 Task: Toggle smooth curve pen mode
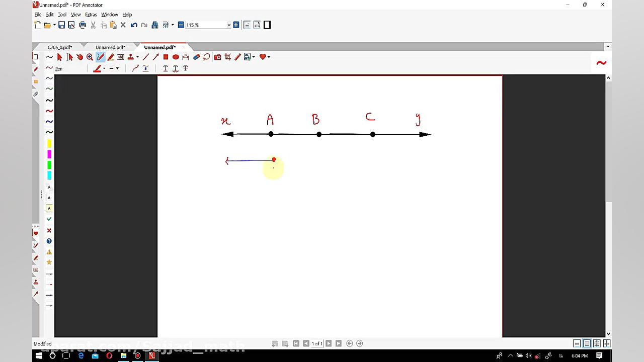pyautogui.click(x=135, y=68)
